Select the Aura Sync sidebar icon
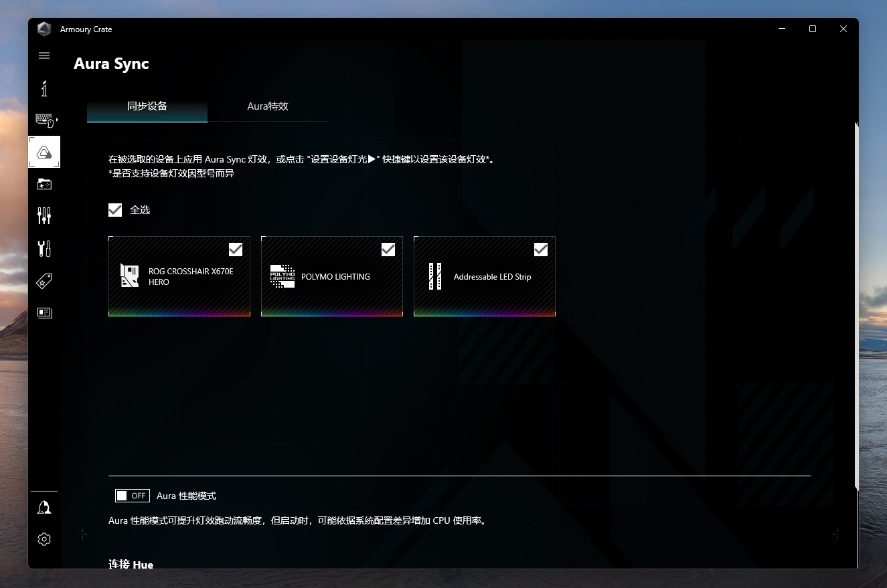 44,152
